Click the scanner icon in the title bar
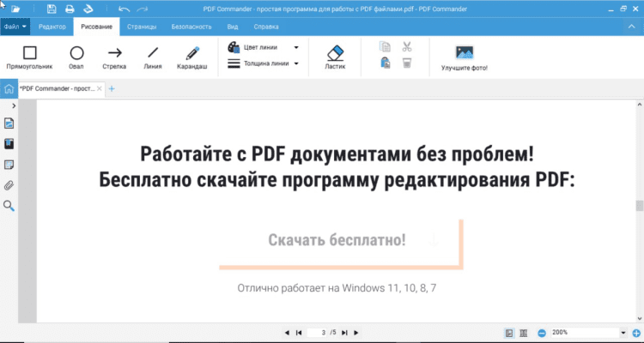The width and height of the screenshot is (644, 343). [x=88, y=9]
